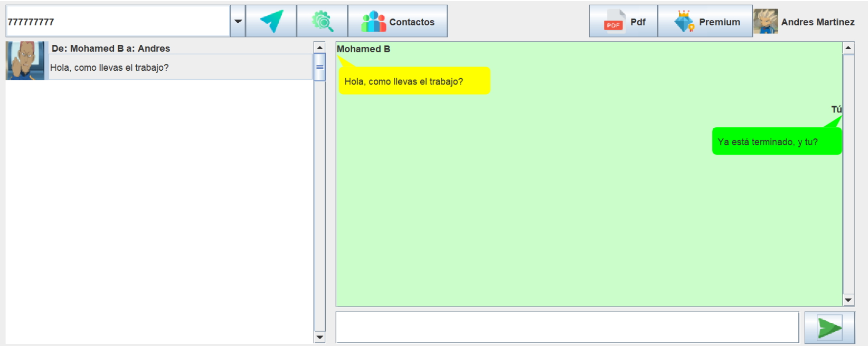
Task: Click the Andres Martinez user name
Action: 818,22
